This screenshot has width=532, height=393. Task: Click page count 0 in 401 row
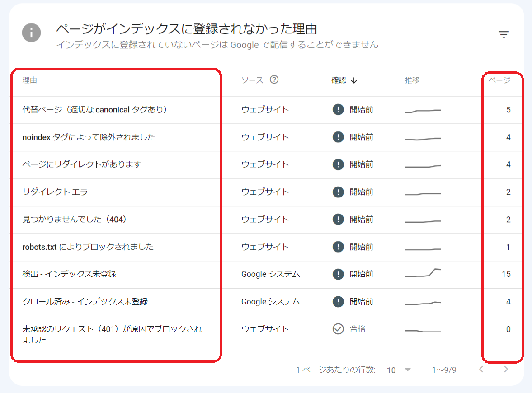click(508, 329)
